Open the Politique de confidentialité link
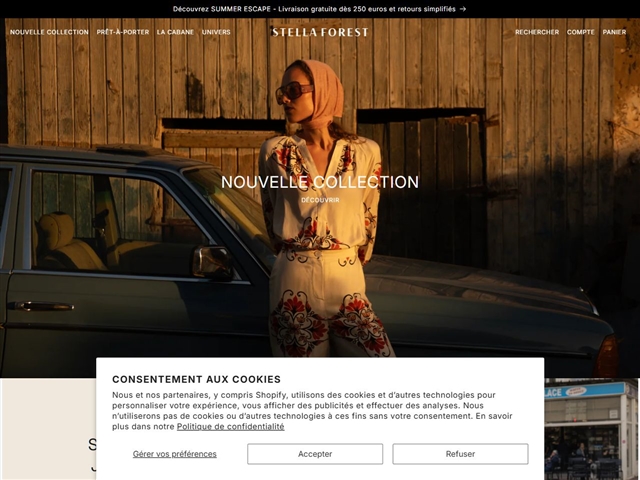The width and height of the screenshot is (640, 480). [x=231, y=427]
